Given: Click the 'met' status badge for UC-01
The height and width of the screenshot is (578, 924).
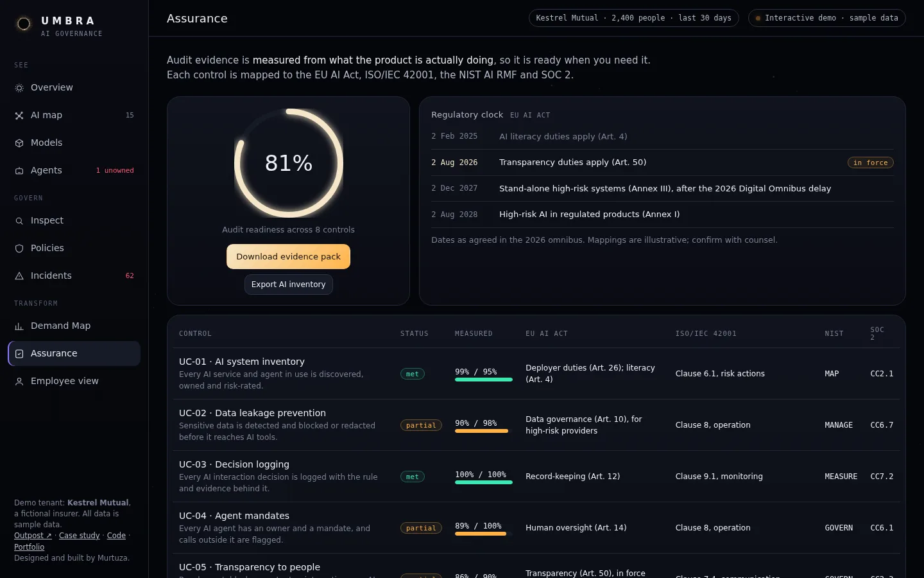Looking at the screenshot, I should 413,374.
